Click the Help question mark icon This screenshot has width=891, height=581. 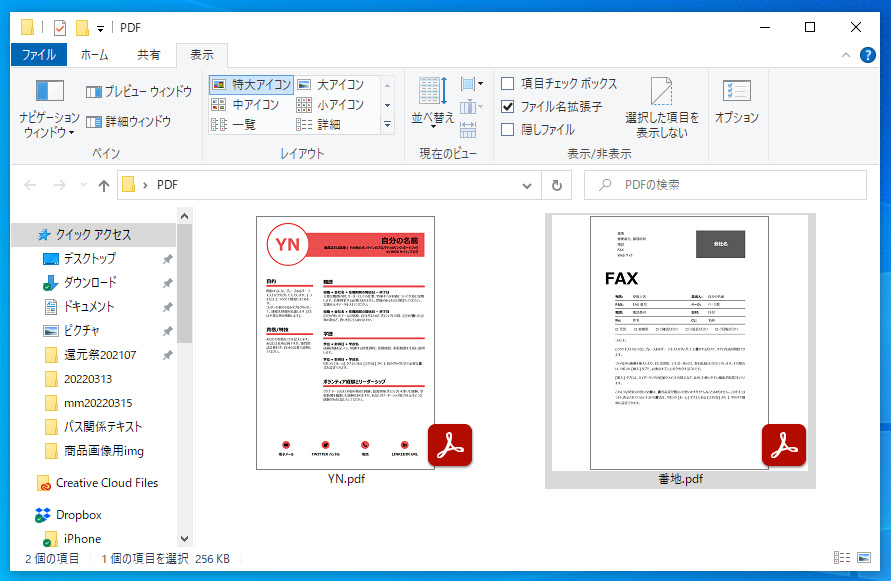(x=866, y=55)
